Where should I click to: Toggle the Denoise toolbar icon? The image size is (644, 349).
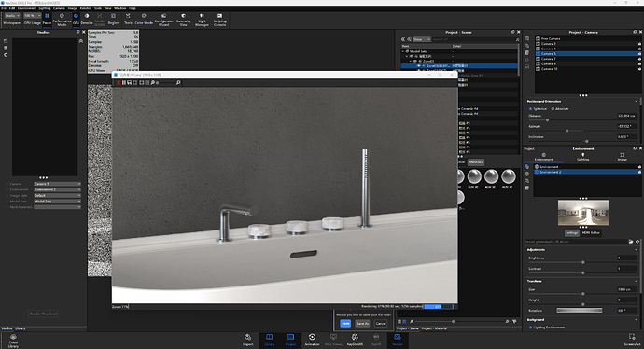click(87, 19)
